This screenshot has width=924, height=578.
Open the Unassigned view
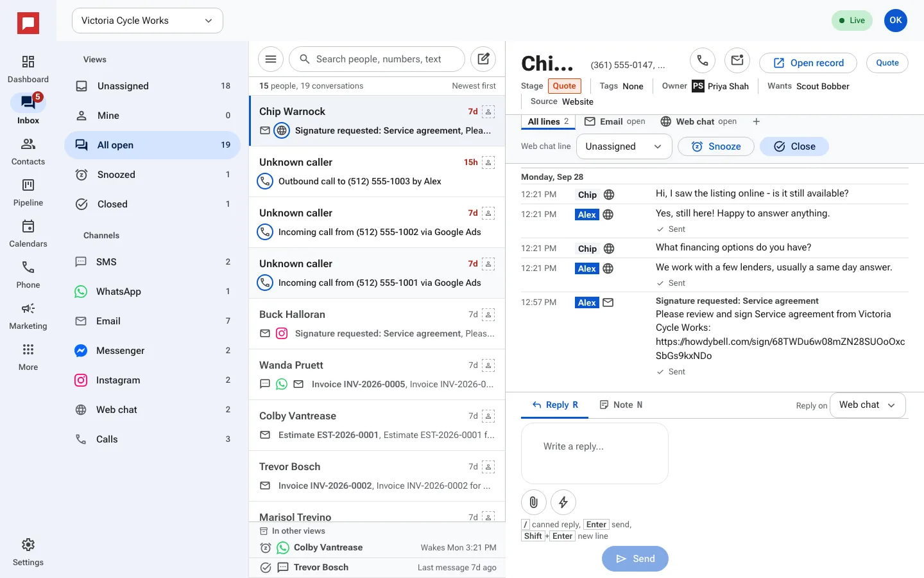[153, 86]
